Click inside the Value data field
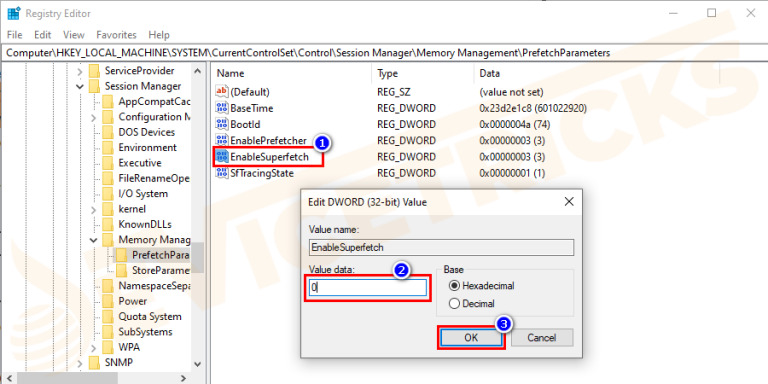The height and width of the screenshot is (384, 768). tap(368, 288)
